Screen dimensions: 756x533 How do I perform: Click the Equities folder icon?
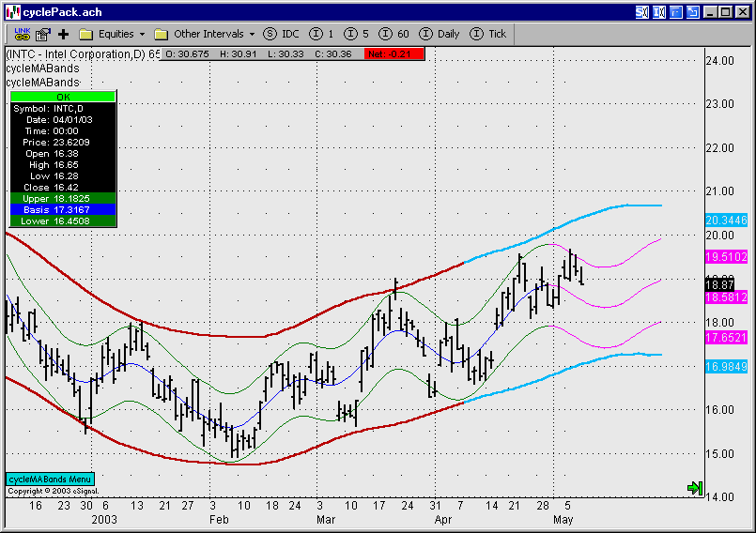(85, 34)
